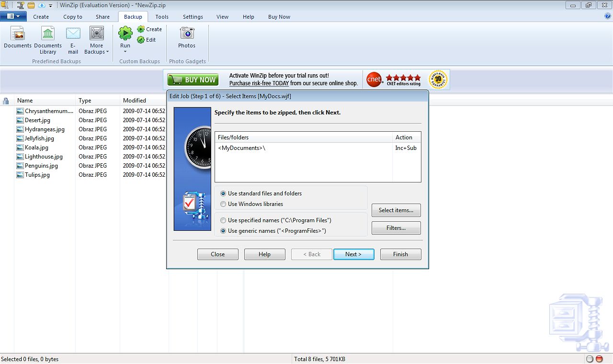Switch to the View ribbon tab
This screenshot has height=364, width=613.
[x=223, y=17]
